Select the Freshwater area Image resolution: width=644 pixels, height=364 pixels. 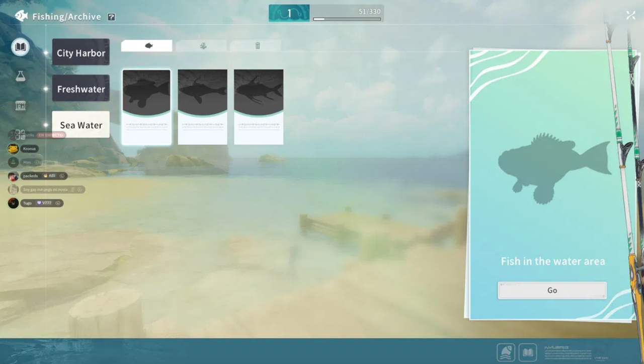[x=81, y=89]
